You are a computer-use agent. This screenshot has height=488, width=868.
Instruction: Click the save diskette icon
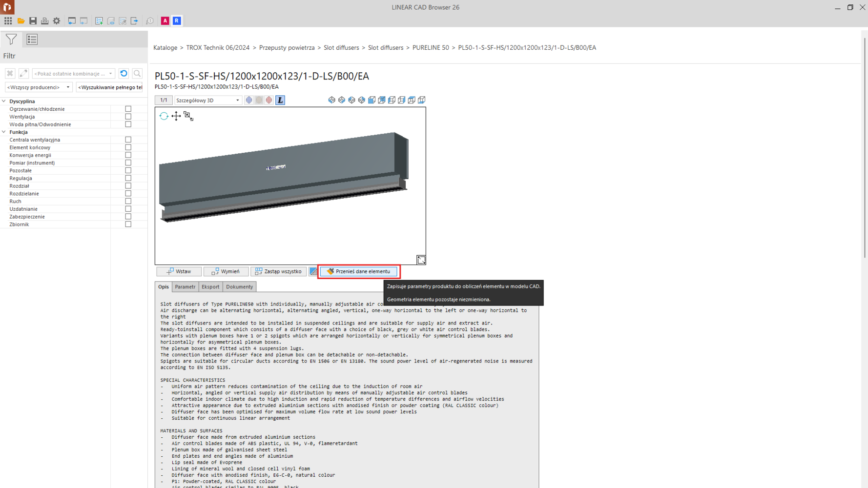click(x=33, y=21)
